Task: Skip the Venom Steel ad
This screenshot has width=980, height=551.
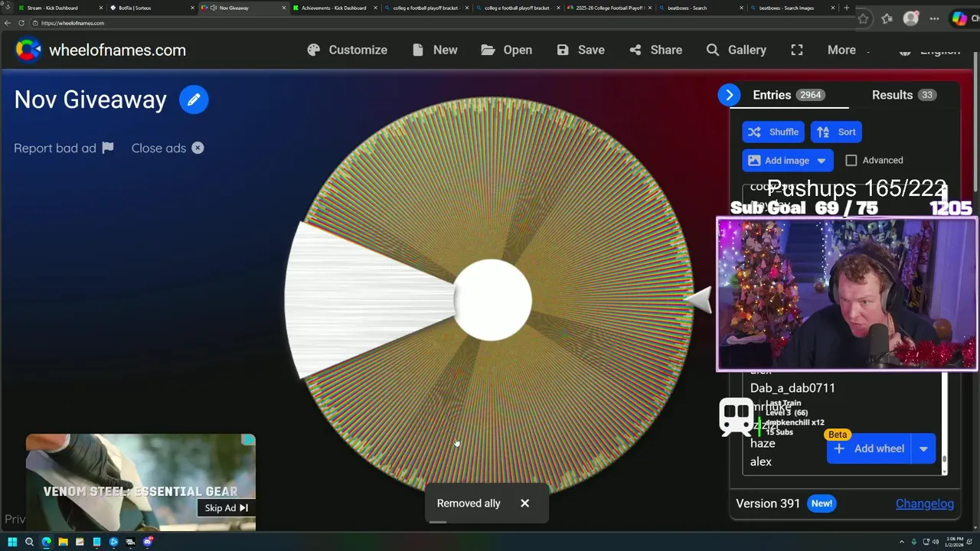Action: [227, 507]
